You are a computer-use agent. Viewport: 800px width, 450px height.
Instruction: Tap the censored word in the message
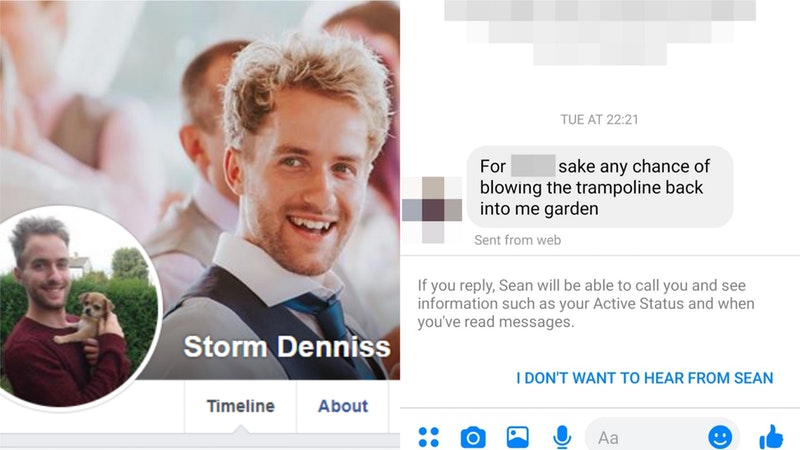point(533,166)
